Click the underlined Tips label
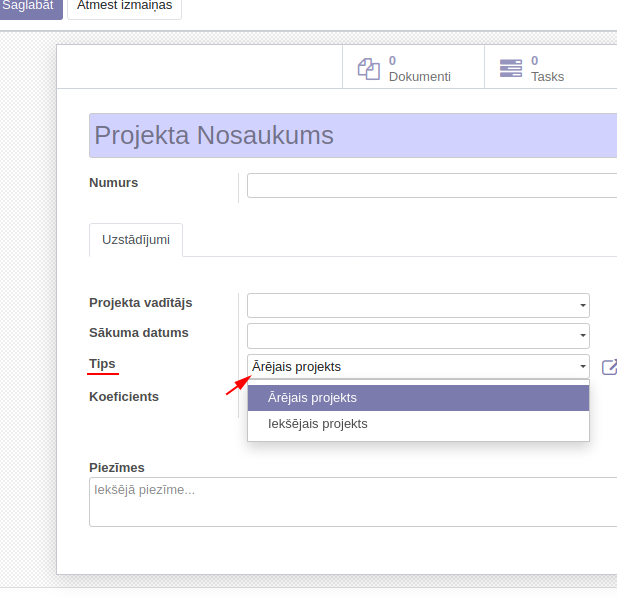 click(x=102, y=364)
